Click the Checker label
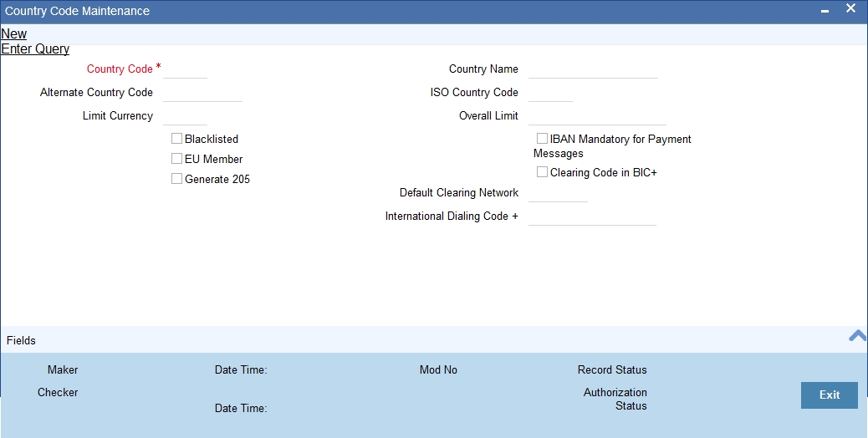868x438 pixels. [58, 392]
